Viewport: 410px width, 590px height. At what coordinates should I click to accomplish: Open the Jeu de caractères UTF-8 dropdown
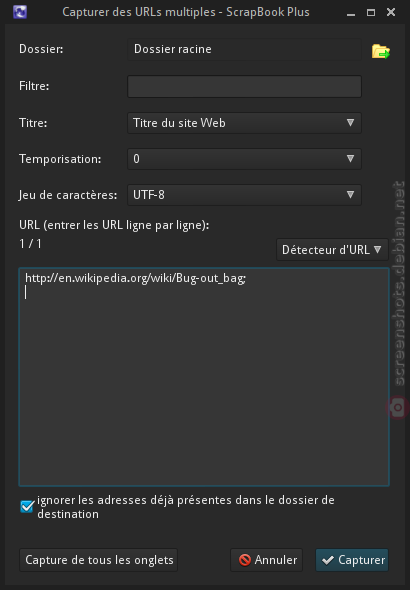(244, 195)
